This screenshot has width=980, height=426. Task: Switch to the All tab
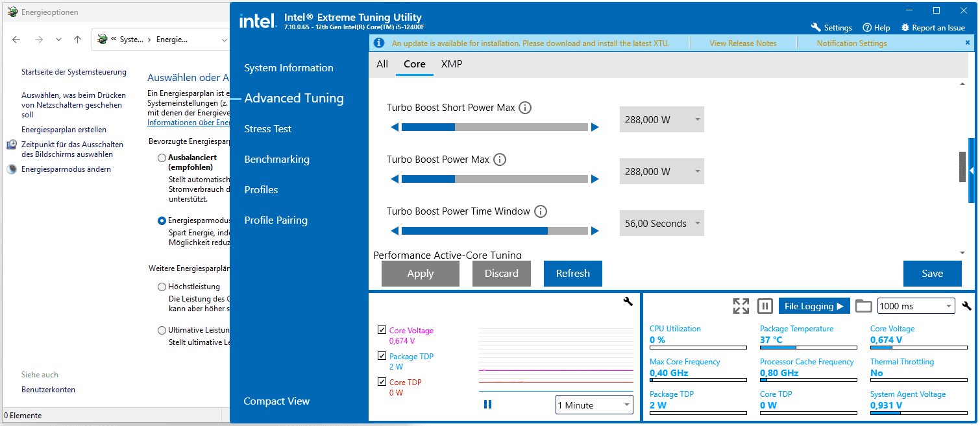pos(382,64)
